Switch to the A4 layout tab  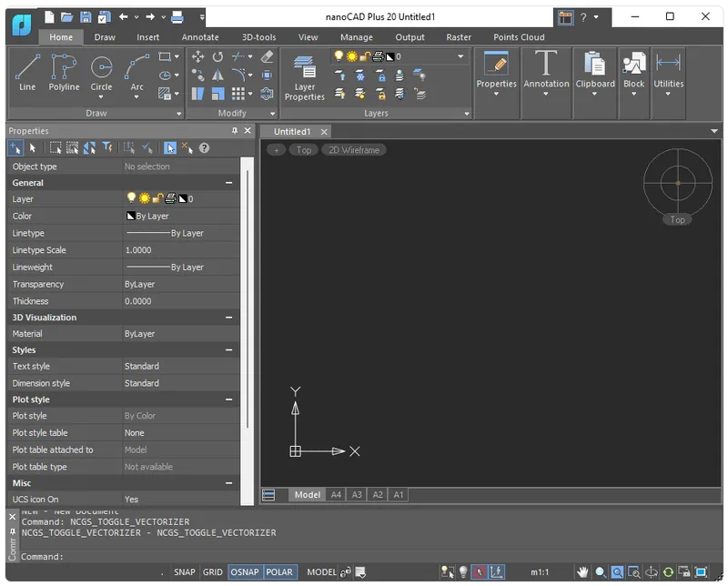click(336, 495)
